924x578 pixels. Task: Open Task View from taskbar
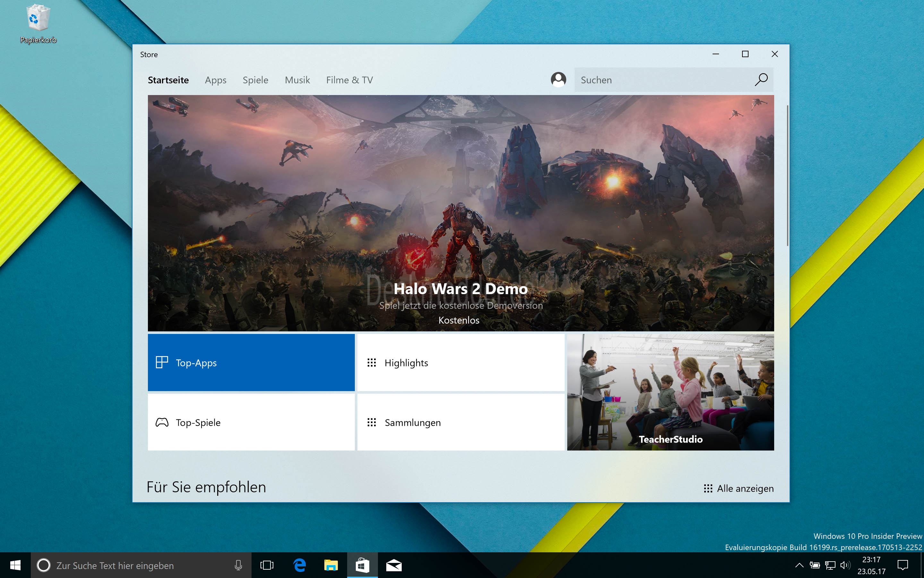tap(267, 565)
